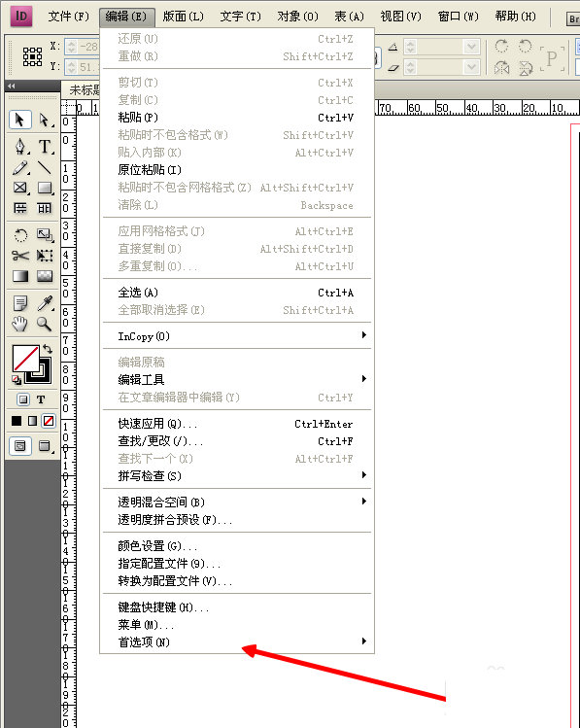Select the Vertical Grid tool
580x728 pixels.
[45, 208]
